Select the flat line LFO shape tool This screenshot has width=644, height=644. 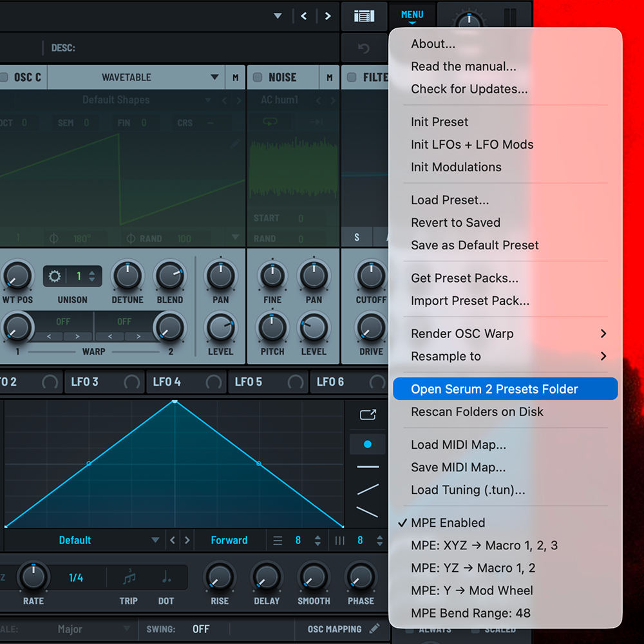(368, 467)
